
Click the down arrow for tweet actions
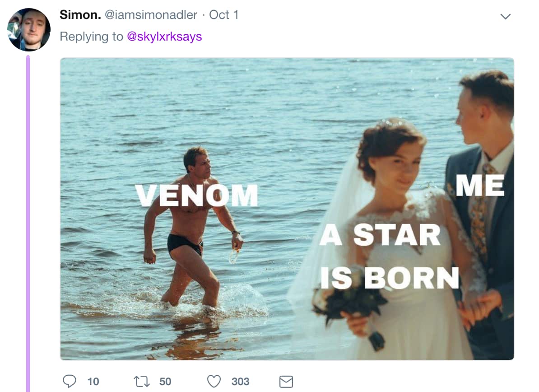point(506,16)
